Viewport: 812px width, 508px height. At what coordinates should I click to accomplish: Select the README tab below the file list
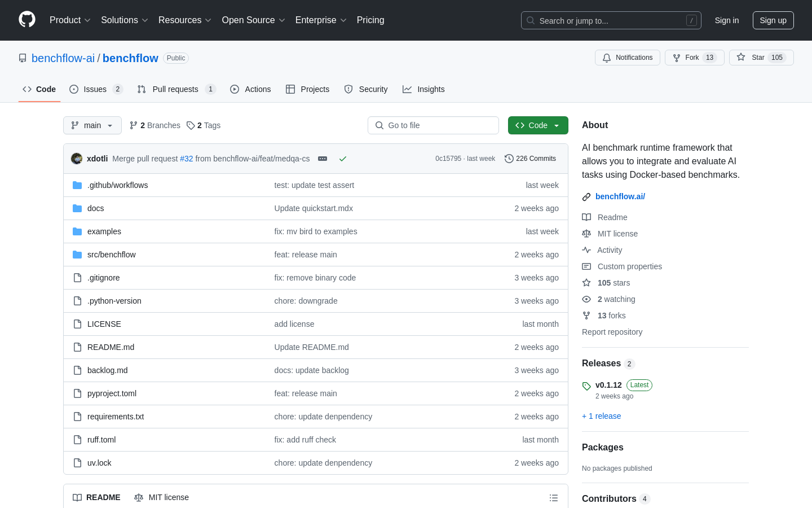click(x=96, y=497)
